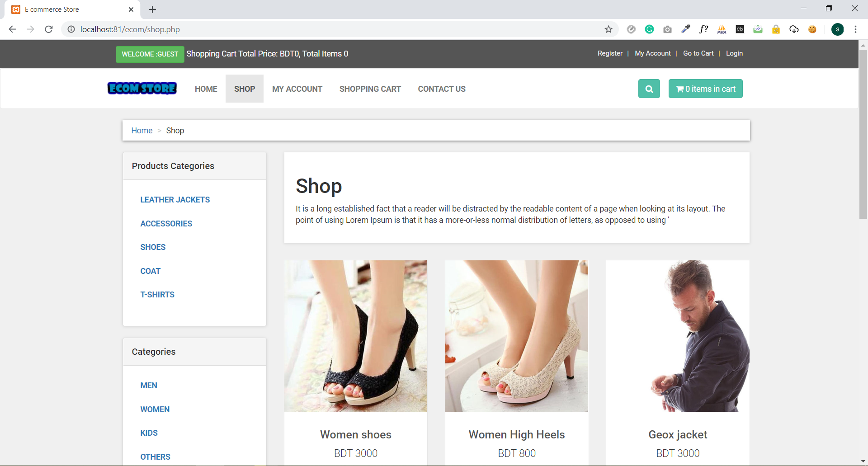Click the green search icon button

click(x=649, y=89)
